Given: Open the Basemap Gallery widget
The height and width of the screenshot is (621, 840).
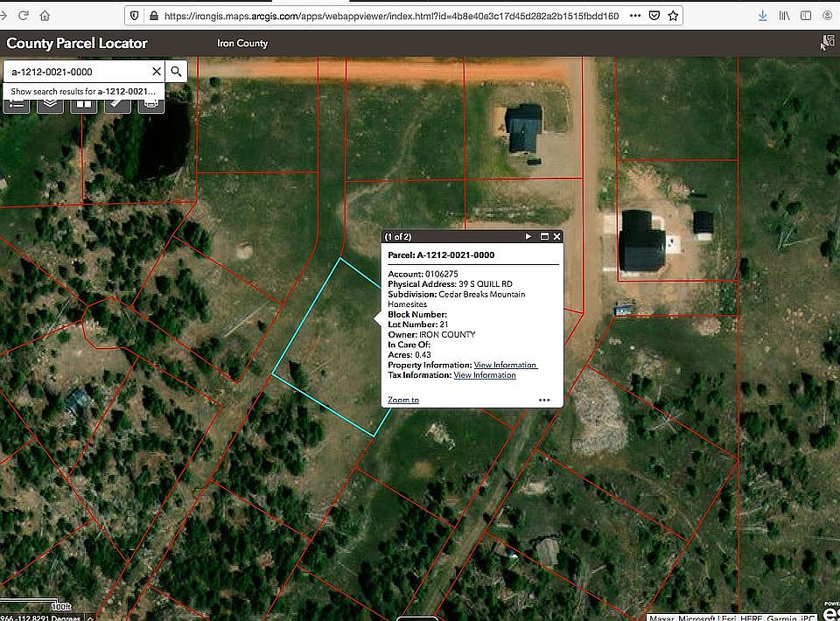Looking at the screenshot, I should pyautogui.click(x=84, y=104).
